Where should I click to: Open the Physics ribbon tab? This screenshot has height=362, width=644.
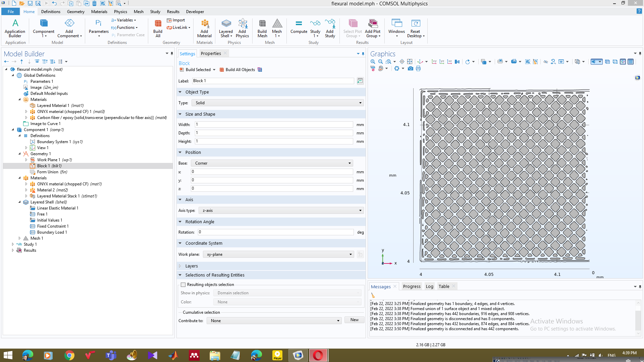tap(120, 12)
